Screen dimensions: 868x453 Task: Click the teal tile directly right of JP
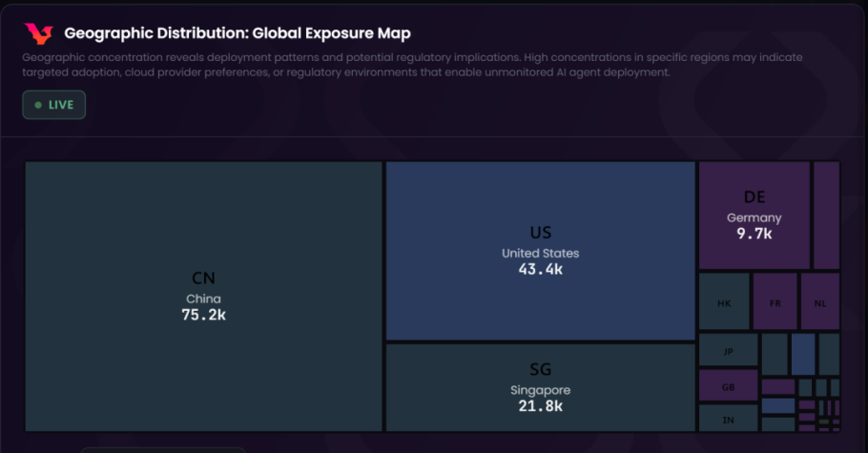tap(775, 354)
